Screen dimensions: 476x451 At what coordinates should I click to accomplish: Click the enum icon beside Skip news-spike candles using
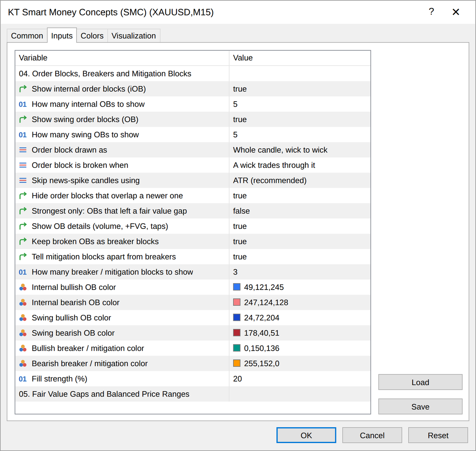23,180
